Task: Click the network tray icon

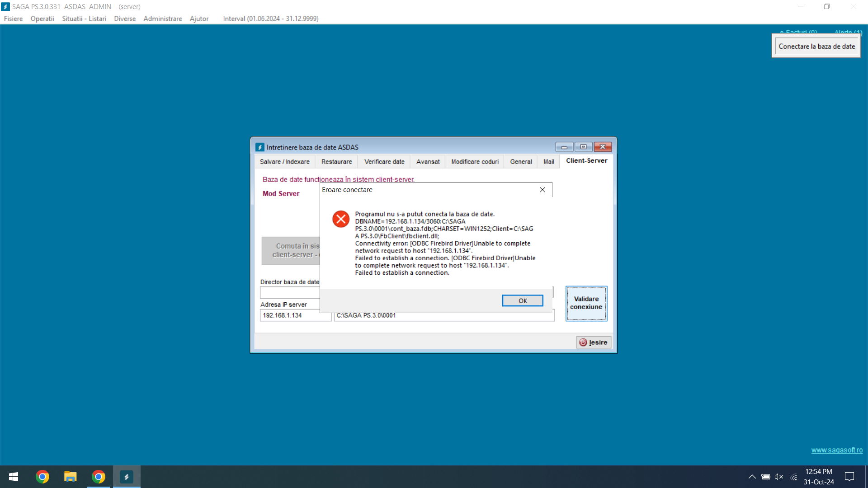Action: click(793, 477)
